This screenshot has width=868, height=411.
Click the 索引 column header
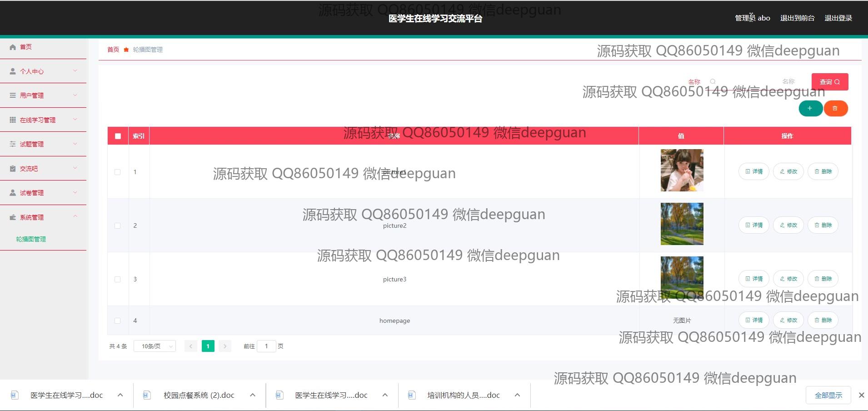139,136
